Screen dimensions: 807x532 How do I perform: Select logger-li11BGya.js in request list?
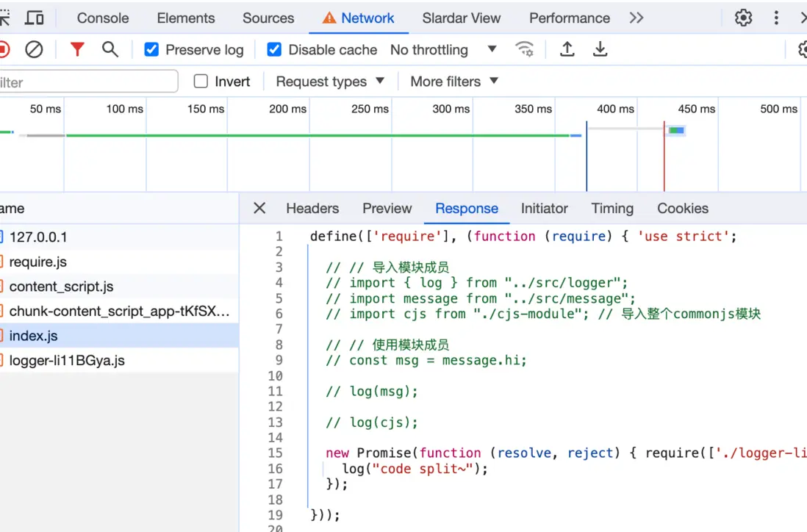(67, 360)
